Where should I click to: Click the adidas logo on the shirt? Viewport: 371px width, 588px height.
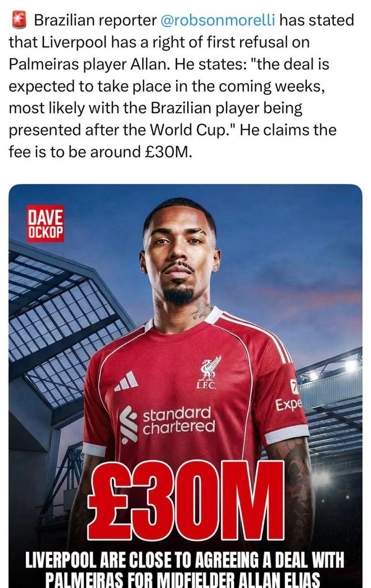tap(126, 381)
